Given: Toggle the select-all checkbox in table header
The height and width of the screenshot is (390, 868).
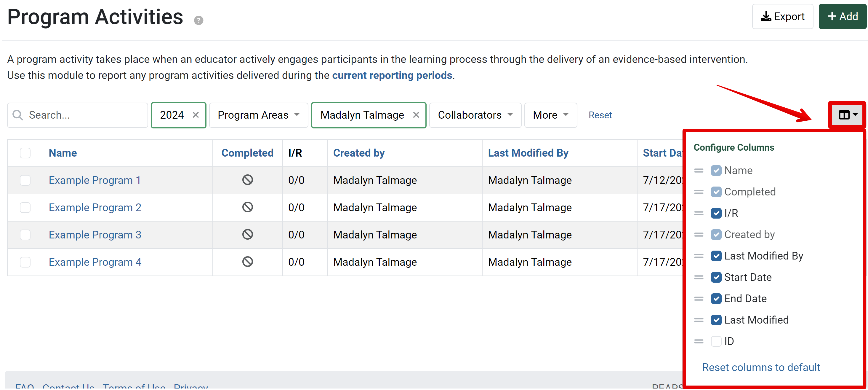Looking at the screenshot, I should click(x=25, y=153).
